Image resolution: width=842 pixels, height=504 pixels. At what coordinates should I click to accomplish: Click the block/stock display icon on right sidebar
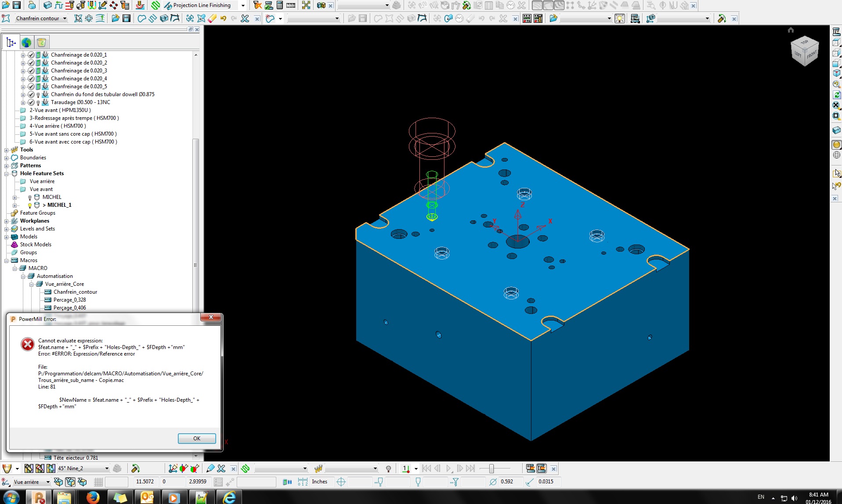click(x=836, y=130)
